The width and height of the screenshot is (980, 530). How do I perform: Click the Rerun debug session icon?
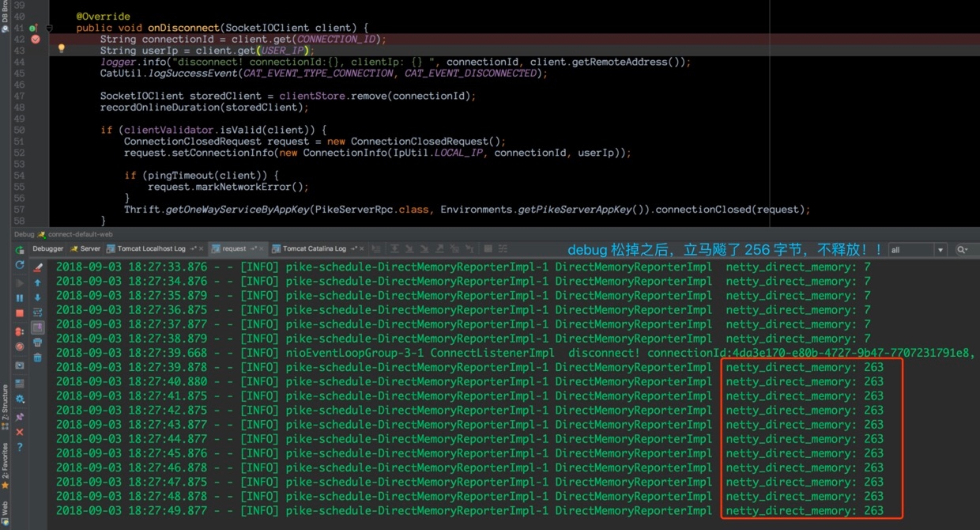coord(20,249)
